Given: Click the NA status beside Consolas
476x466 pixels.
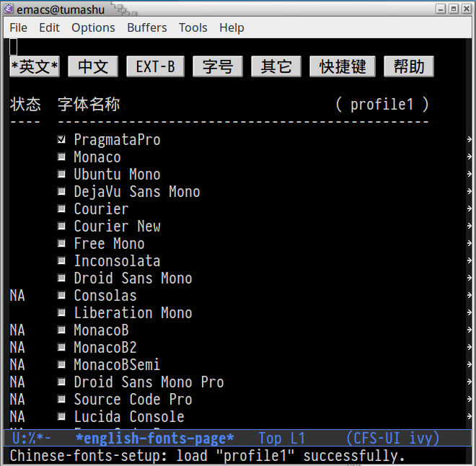Looking at the screenshot, I should coord(17,295).
